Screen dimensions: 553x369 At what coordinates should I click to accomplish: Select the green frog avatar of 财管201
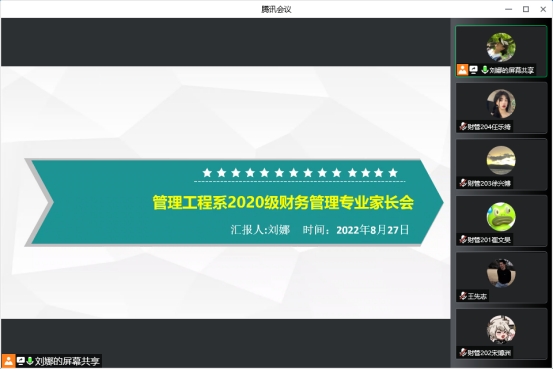(x=501, y=217)
